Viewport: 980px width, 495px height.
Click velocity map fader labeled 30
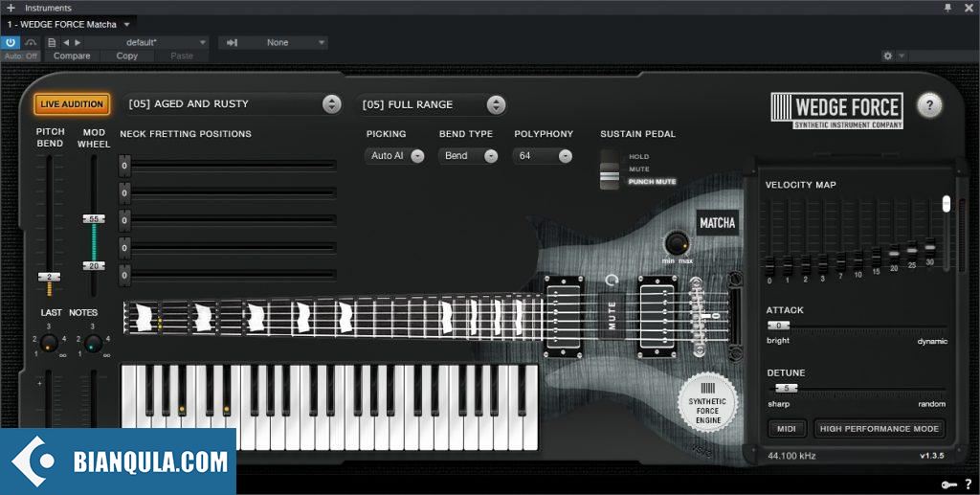point(930,245)
